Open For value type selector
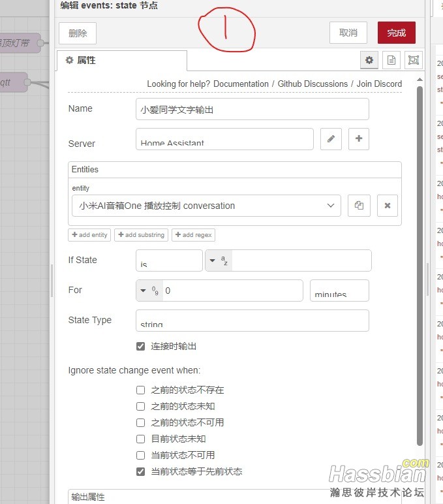 pyautogui.click(x=149, y=291)
